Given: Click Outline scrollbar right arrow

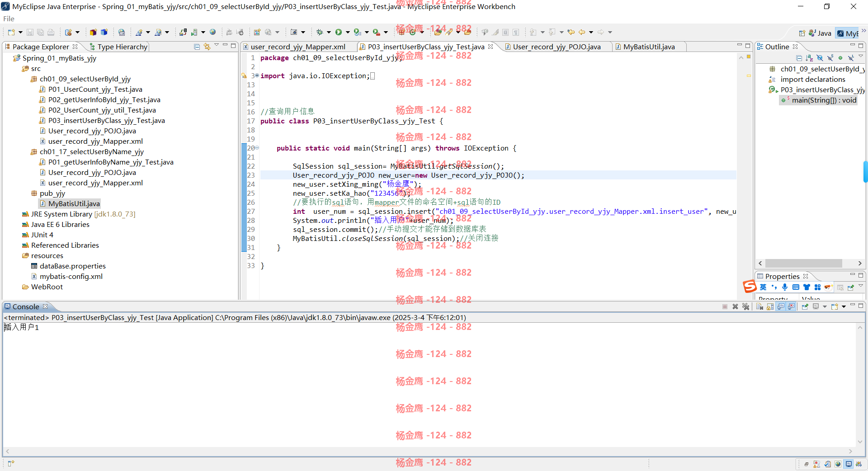Looking at the screenshot, I should [859, 263].
